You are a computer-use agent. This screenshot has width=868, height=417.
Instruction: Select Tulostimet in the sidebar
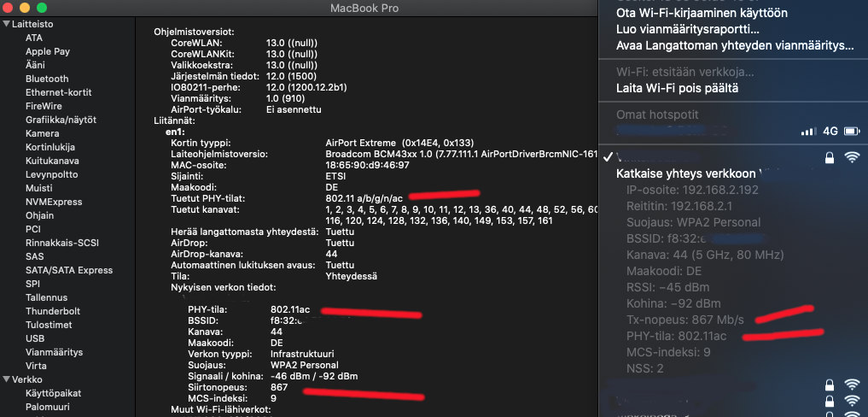click(49, 325)
